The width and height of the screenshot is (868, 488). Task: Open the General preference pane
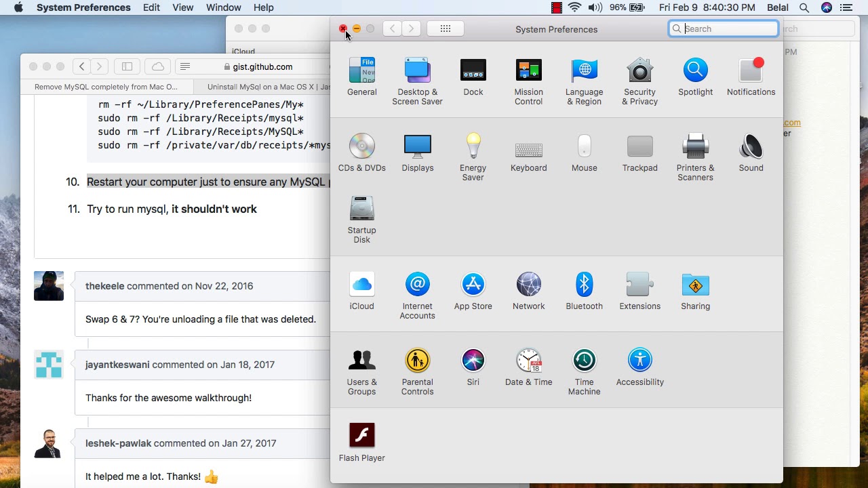click(x=361, y=77)
